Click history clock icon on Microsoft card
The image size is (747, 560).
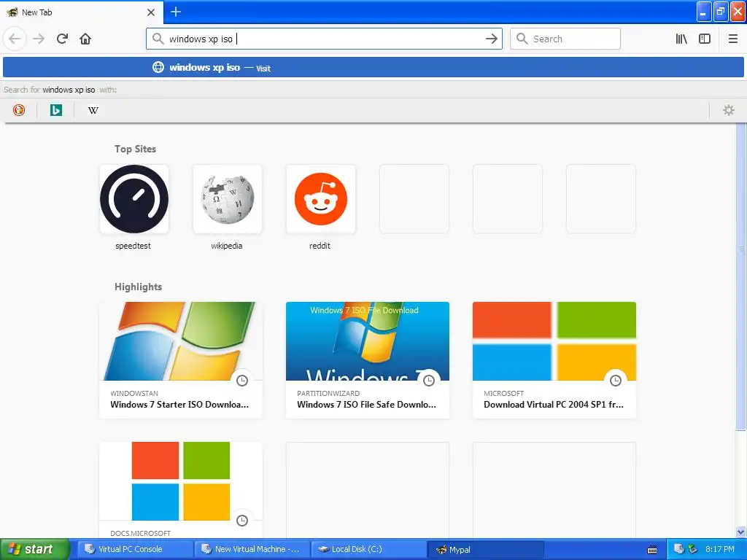pyautogui.click(x=616, y=381)
